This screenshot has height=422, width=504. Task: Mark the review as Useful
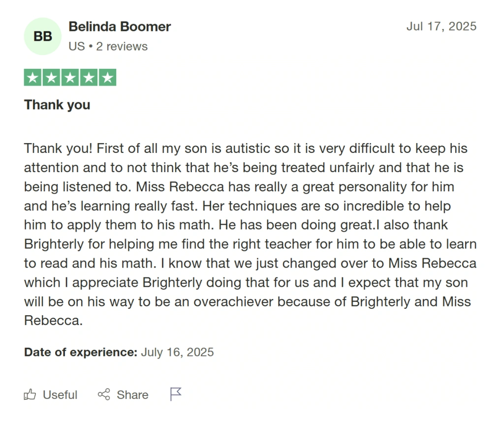coord(59,394)
